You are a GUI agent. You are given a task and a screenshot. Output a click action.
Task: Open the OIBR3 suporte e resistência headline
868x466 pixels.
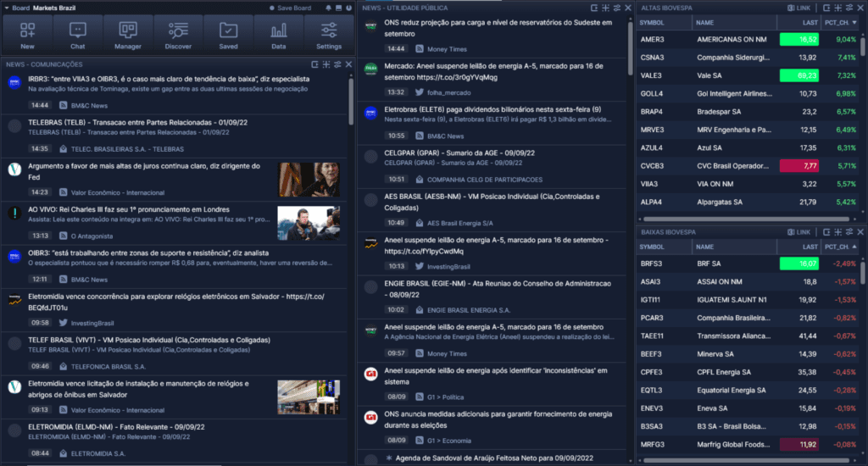coord(148,253)
